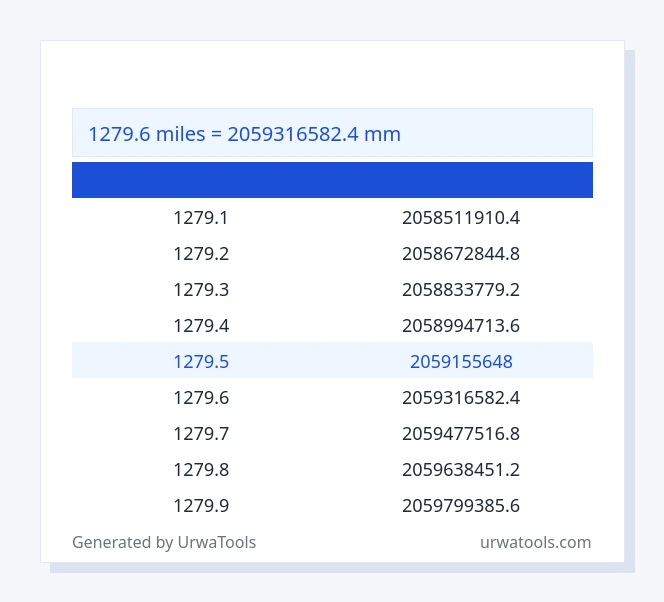Click the 1279.4 row entry
The image size is (664, 602).
(x=201, y=326)
